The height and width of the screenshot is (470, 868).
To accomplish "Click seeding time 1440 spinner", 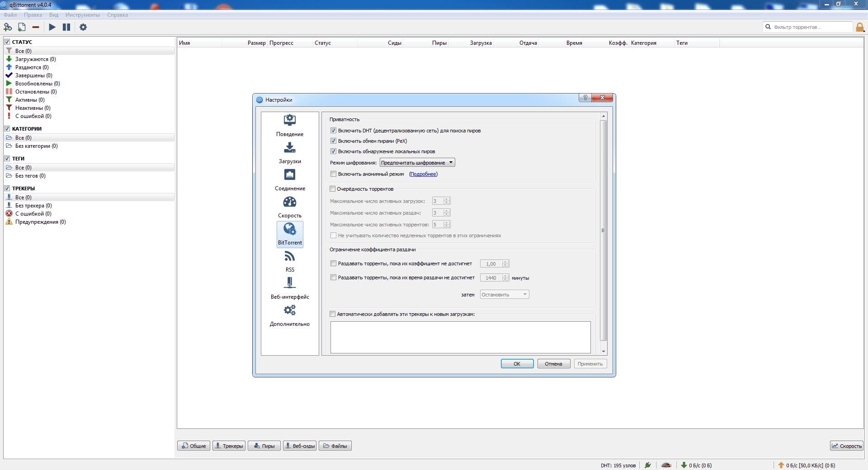I will click(x=495, y=277).
